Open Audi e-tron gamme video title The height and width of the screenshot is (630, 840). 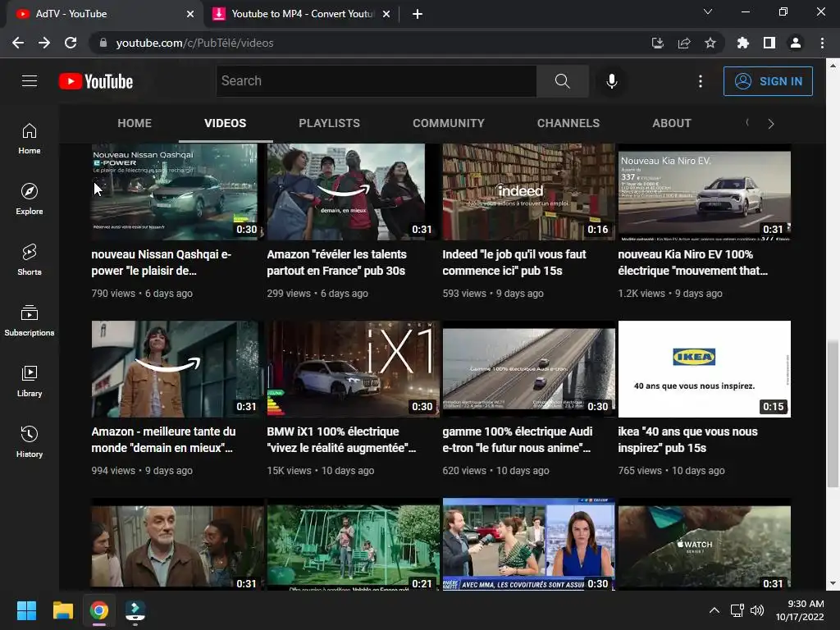pyautogui.click(x=518, y=440)
